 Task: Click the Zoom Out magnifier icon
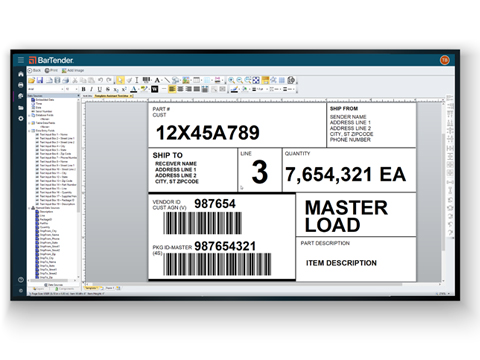point(239,80)
